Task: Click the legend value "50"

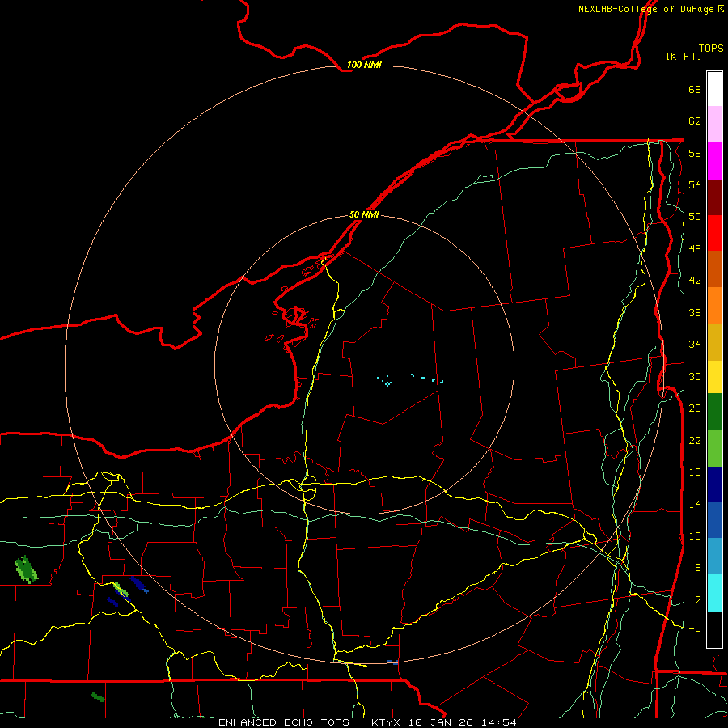Action: click(x=695, y=217)
